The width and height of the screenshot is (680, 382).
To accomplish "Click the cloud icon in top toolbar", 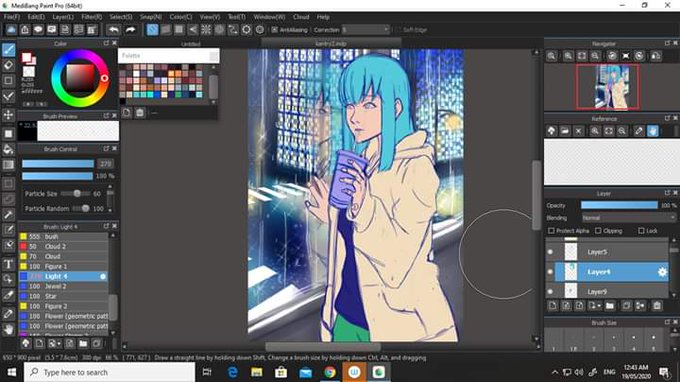I will (x=11, y=29).
